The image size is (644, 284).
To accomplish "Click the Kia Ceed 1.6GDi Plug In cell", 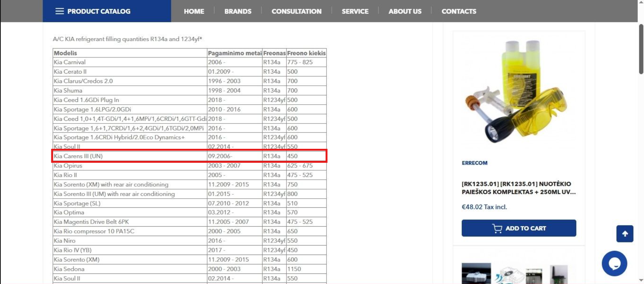I will pyautogui.click(x=130, y=100).
